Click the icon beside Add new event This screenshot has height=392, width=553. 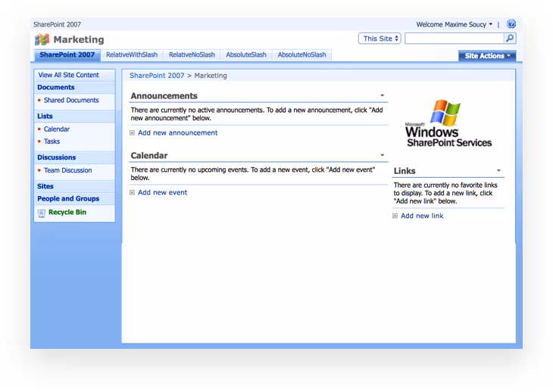click(133, 192)
